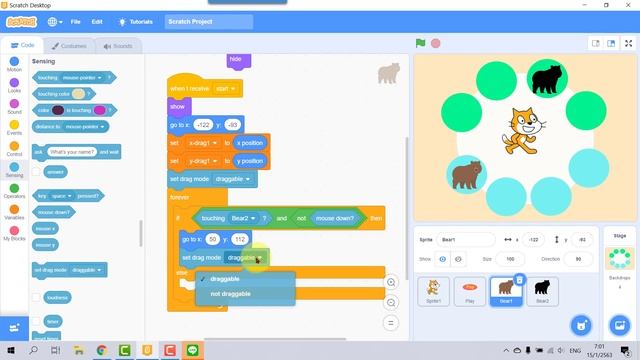Click touching color swatch in palette
The height and width of the screenshot is (360, 640).
pyautogui.click(x=78, y=94)
